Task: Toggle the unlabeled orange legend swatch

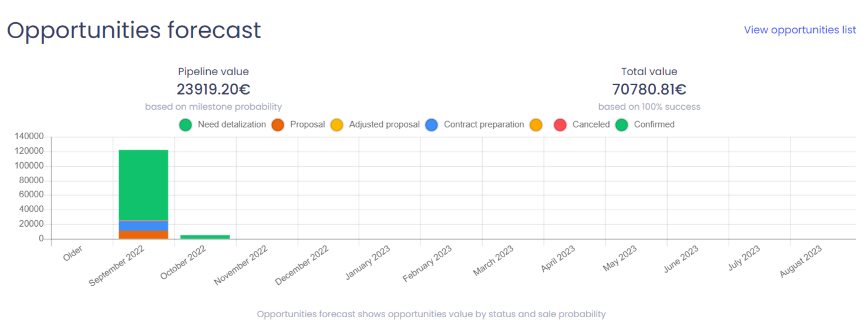Action: 536,125
